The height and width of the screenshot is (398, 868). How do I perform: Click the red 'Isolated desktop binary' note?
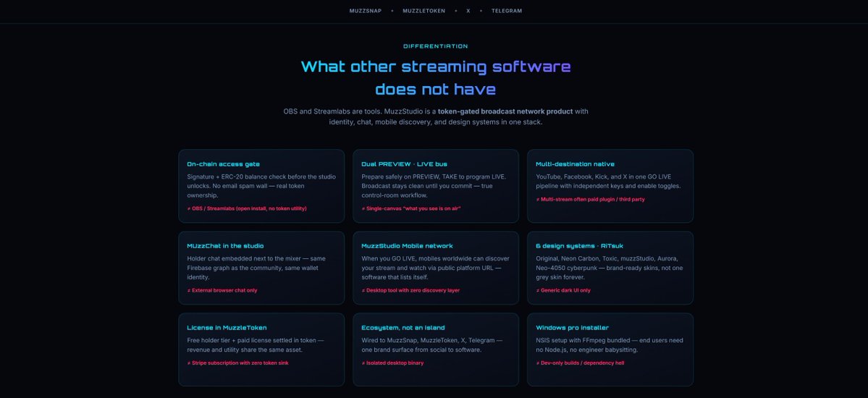tap(392, 363)
